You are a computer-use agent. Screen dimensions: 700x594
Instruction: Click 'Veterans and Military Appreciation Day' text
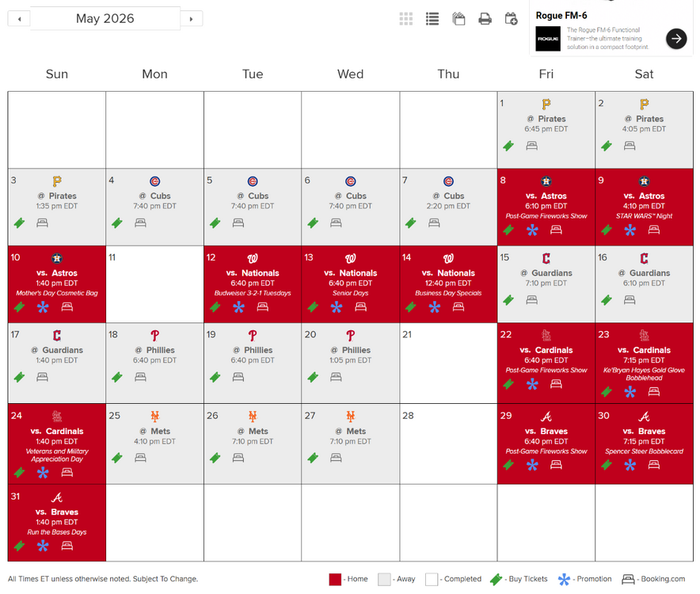pyautogui.click(x=57, y=455)
